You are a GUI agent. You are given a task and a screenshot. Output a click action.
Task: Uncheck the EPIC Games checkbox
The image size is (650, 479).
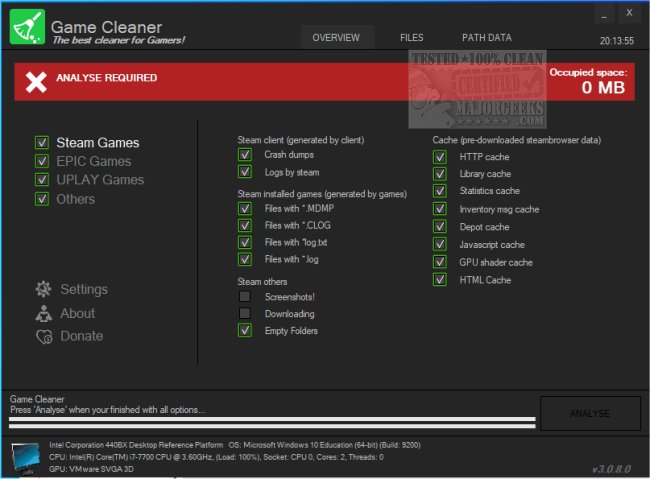(42, 161)
